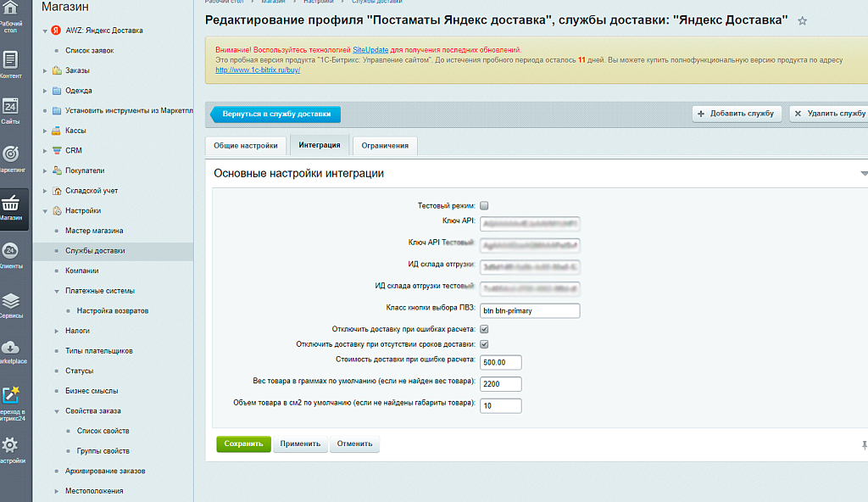This screenshot has width=868, height=502.
Task: Disable Отключить доставку при отсутствии сроков доставки
Action: pyautogui.click(x=485, y=344)
